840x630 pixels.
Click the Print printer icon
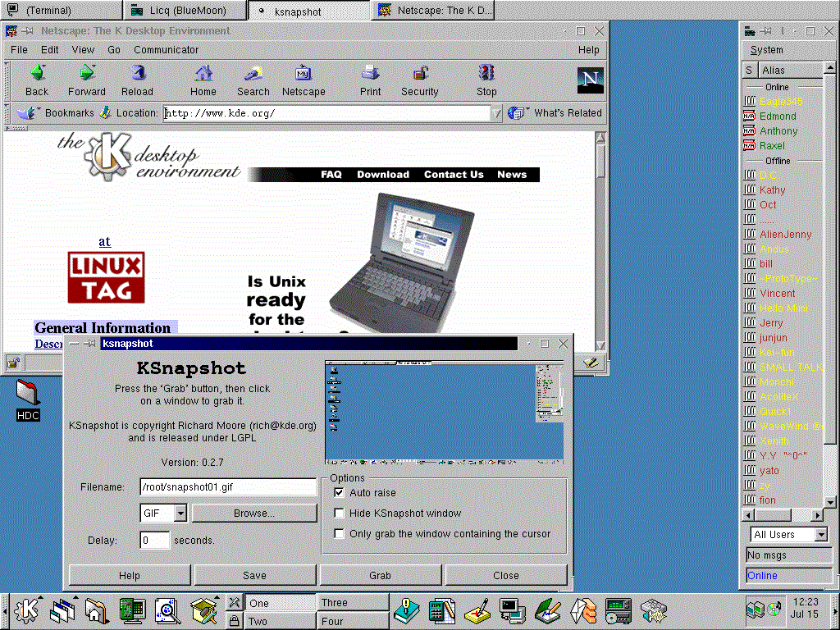point(370,74)
